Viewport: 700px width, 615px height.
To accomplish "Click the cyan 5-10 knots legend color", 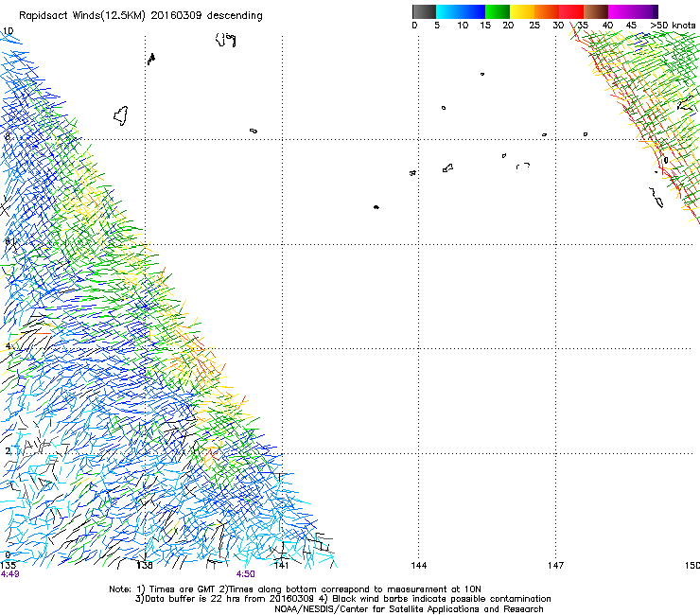I will click(x=448, y=11).
